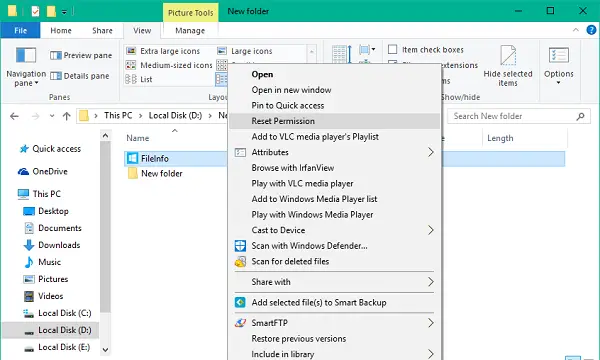Choose Add to Windows Media Player list
Image resolution: width=600 pixels, height=360 pixels.
334,199
